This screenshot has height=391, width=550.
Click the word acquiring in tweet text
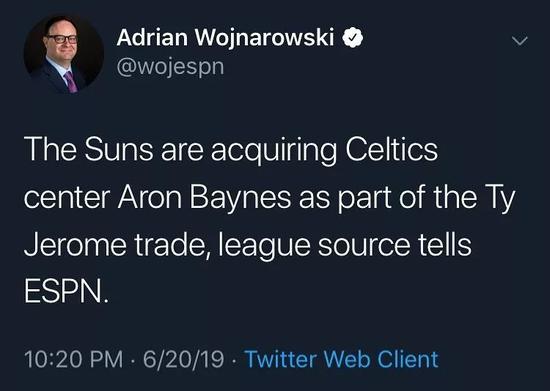click(274, 151)
